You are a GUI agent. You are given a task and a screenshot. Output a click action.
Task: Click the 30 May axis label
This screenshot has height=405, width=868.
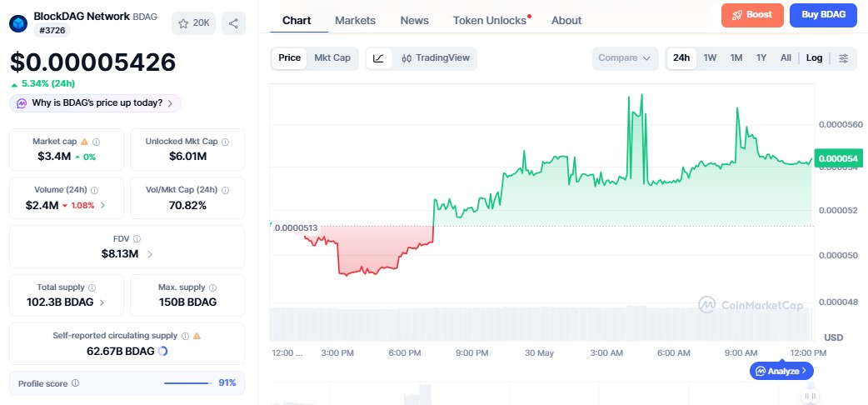[x=539, y=353]
